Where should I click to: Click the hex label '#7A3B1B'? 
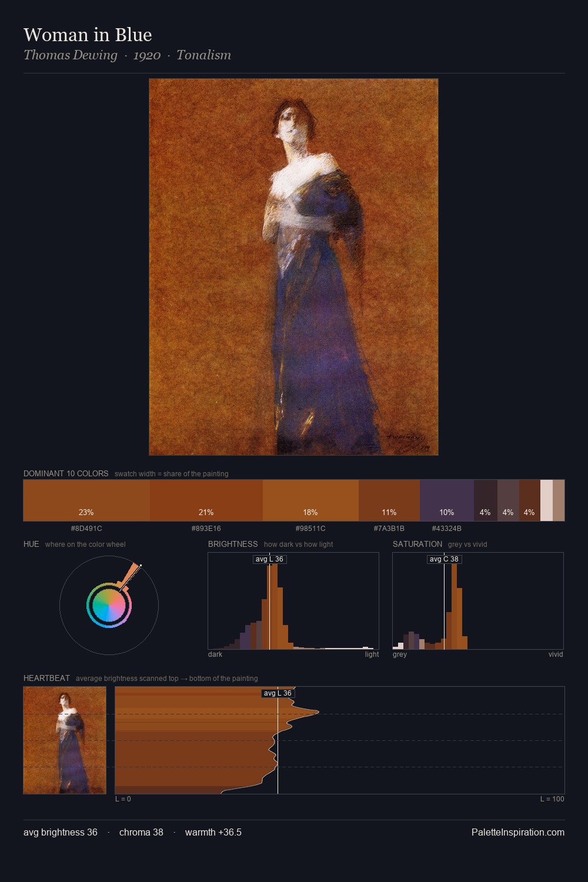389,529
